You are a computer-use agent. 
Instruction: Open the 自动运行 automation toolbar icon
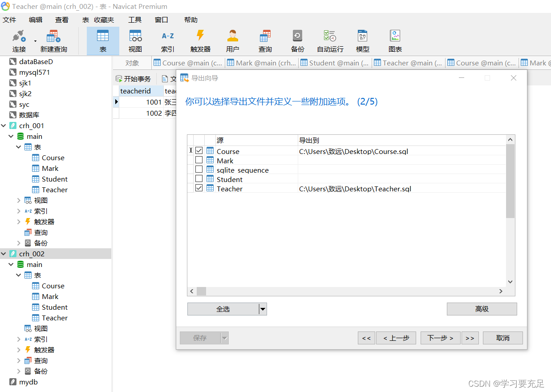click(330, 41)
